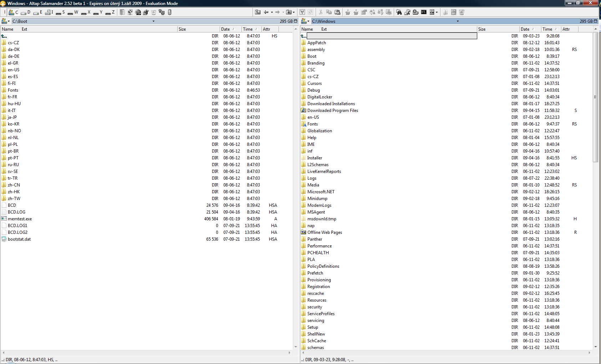This screenshot has height=364, width=601.
Task: Click left panel horizontal scrollbar right arrow
Action: point(290,353)
